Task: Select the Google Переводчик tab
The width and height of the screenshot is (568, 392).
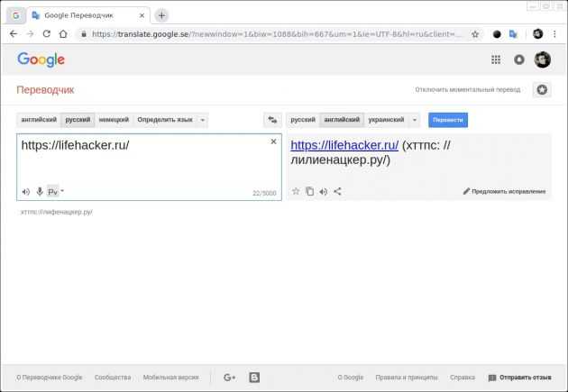Action: pos(78,15)
